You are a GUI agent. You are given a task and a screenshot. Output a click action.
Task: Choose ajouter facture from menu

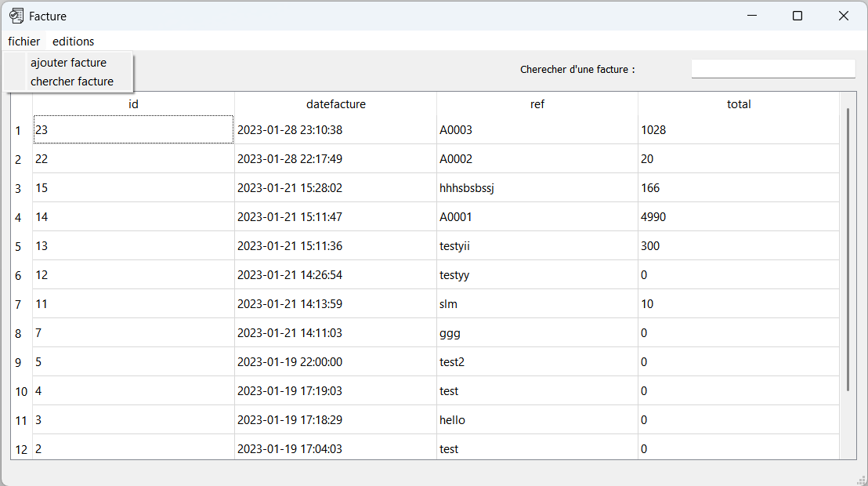coord(68,63)
